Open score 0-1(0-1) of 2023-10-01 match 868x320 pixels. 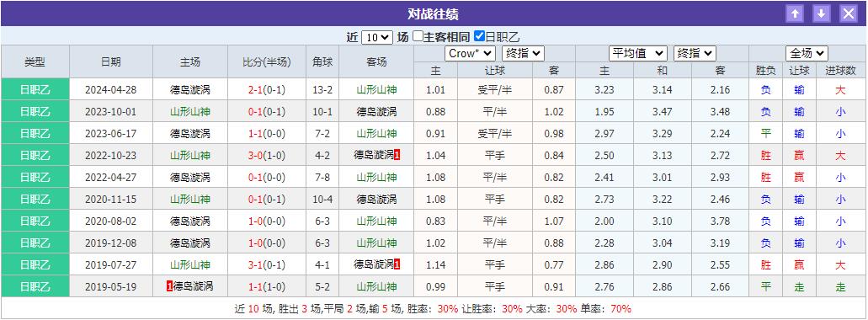coord(267,111)
